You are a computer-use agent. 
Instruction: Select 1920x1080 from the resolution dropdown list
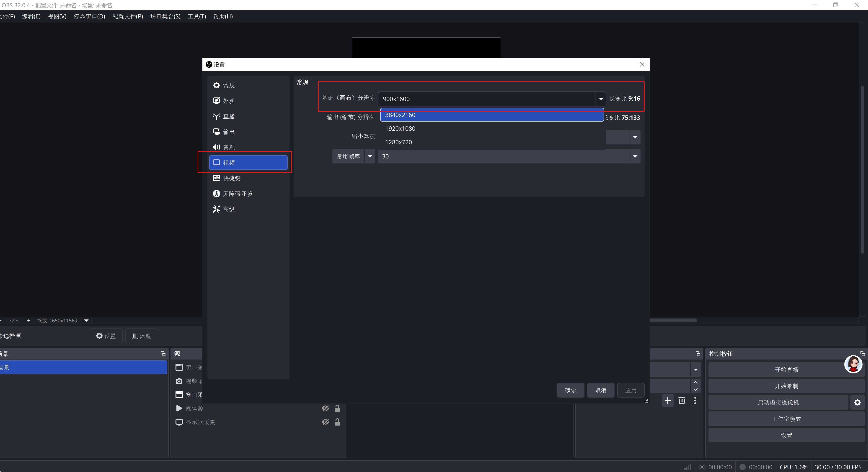coord(400,129)
